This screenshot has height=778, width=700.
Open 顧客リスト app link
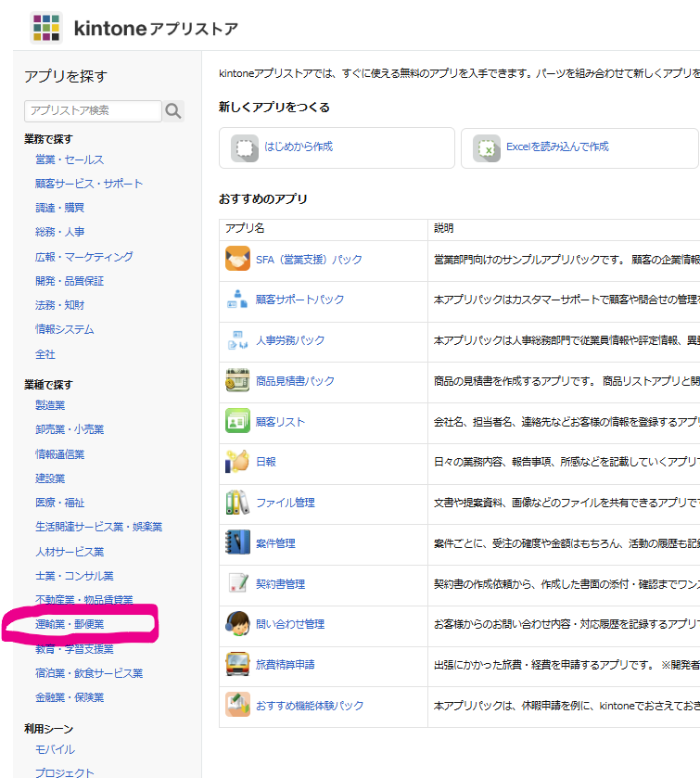(280, 422)
